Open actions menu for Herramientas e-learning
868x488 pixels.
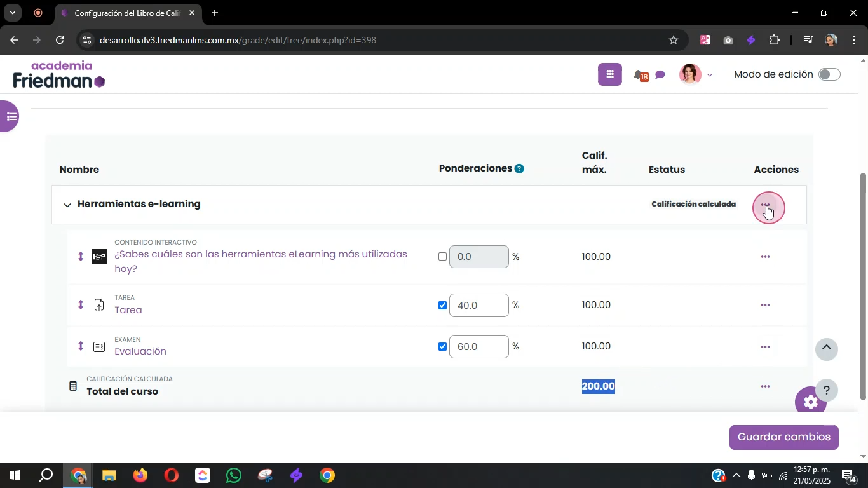point(766,205)
